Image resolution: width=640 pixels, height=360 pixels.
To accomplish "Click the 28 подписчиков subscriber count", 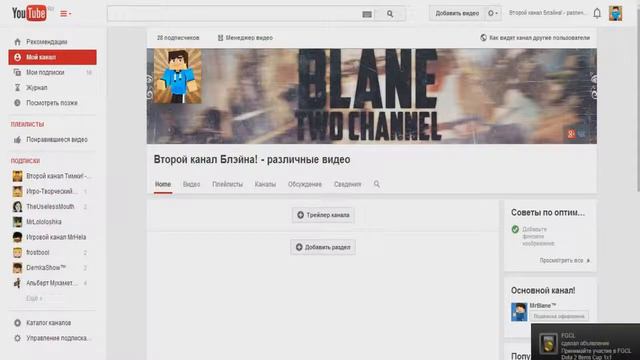I will 178,38.
